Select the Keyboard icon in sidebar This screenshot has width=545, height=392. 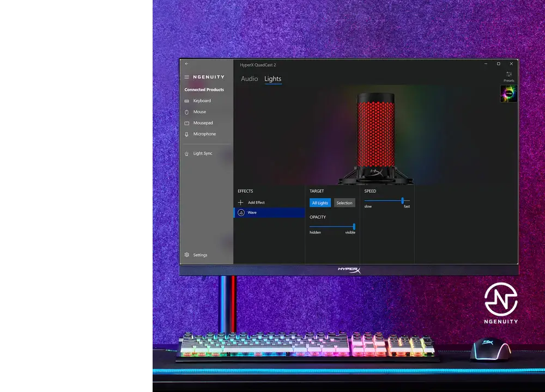(x=186, y=101)
